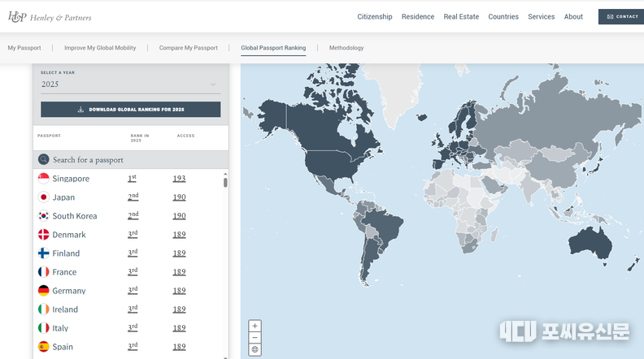Viewport: 644px width, 359px height.
Task: Select South Korea passport name
Action: [75, 216]
